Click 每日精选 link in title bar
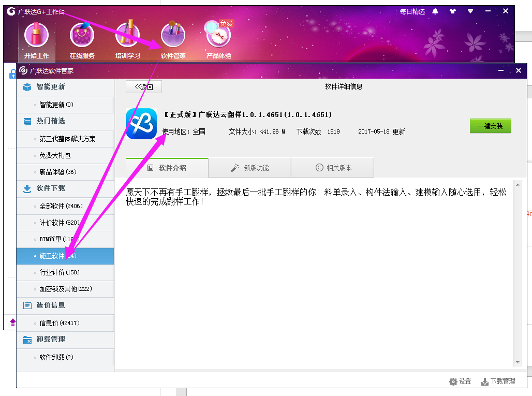Screen dimensions: 532x396 (x=412, y=11)
